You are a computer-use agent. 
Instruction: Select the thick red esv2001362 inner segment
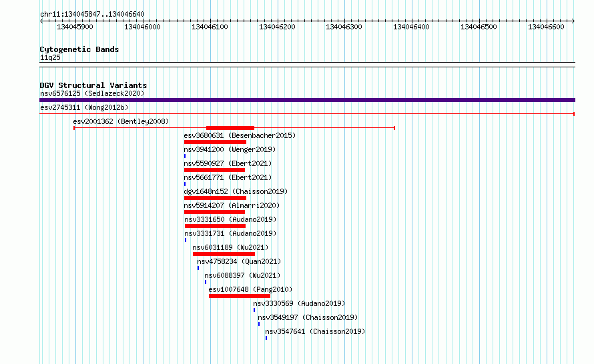click(x=230, y=128)
